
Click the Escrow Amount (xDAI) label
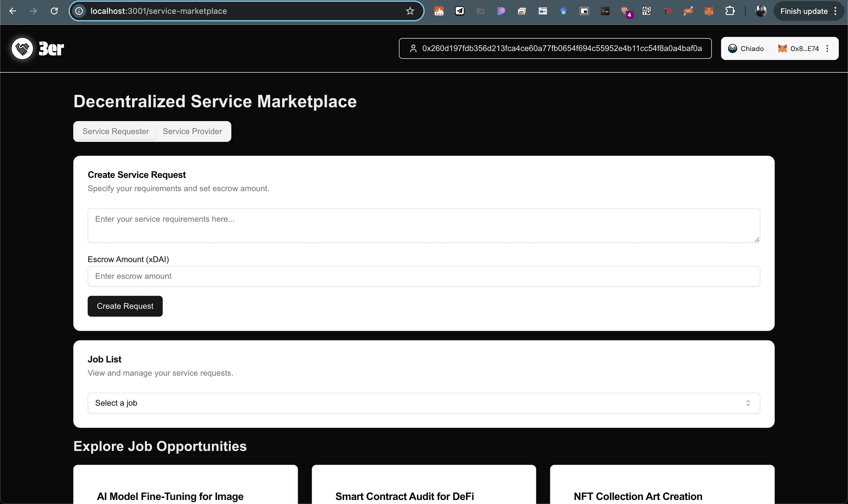point(128,259)
